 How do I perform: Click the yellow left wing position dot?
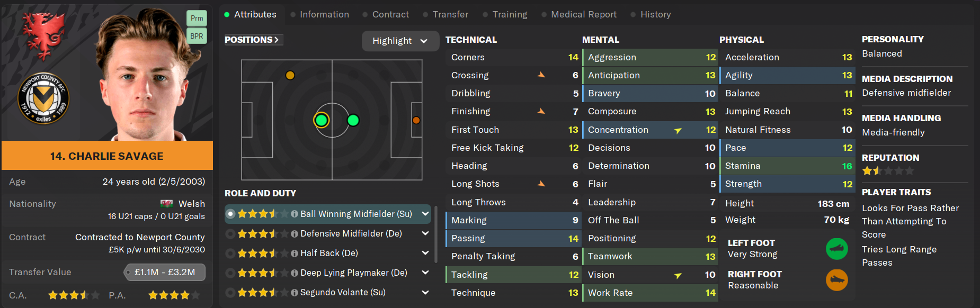[290, 75]
